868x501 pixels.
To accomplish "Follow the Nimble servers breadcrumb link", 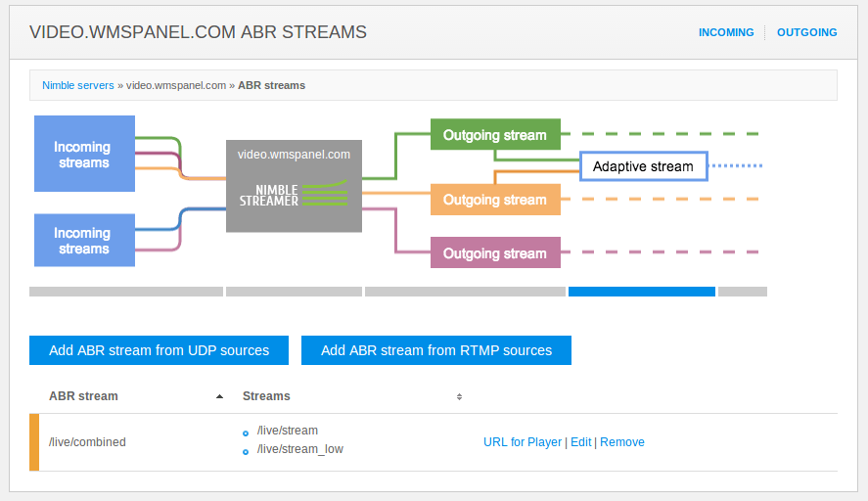I will tap(78, 85).
